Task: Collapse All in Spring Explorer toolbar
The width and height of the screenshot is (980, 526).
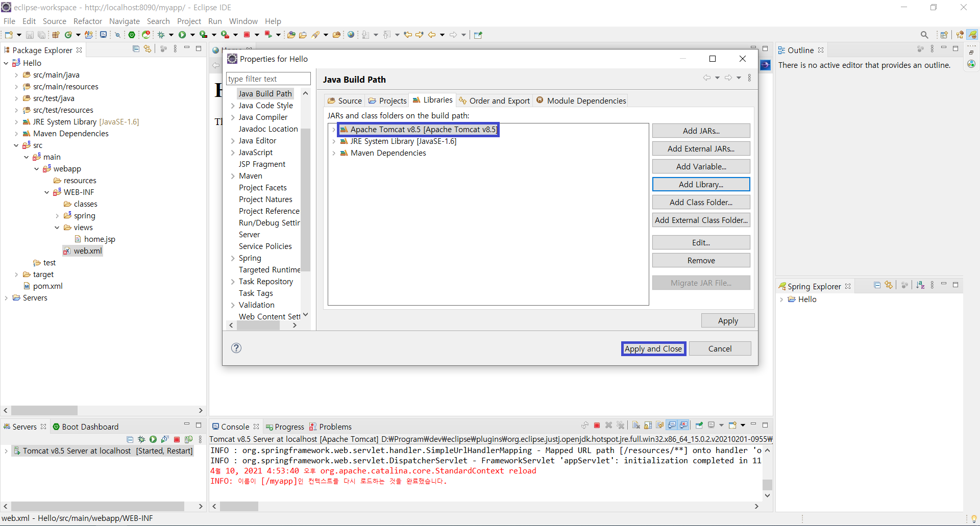Action: [877, 285]
